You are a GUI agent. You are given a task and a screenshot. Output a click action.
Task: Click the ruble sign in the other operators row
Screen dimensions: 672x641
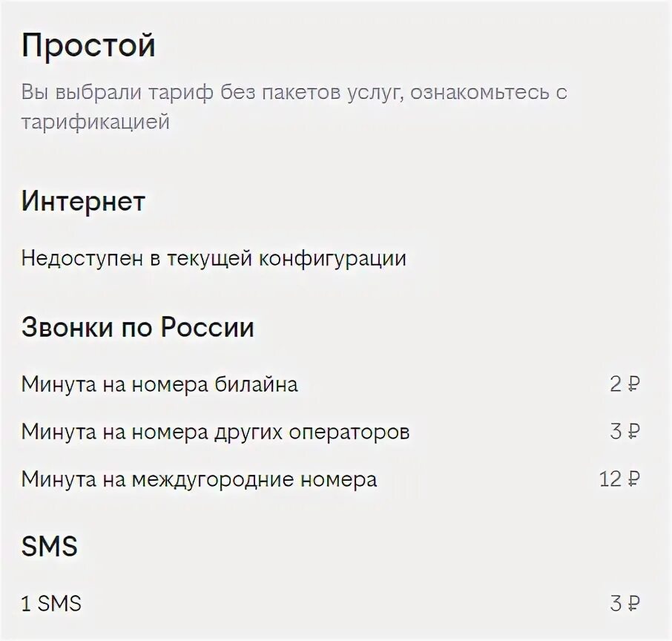[633, 431]
